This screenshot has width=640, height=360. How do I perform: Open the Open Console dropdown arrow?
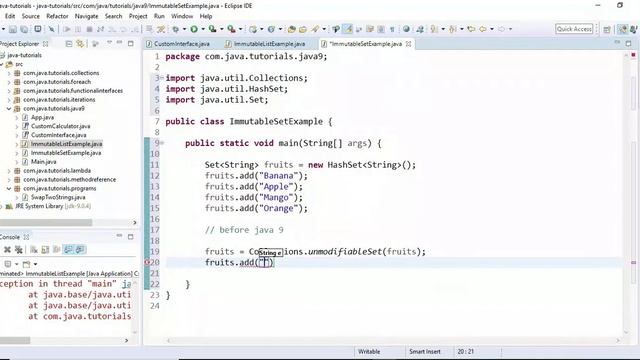36,264
